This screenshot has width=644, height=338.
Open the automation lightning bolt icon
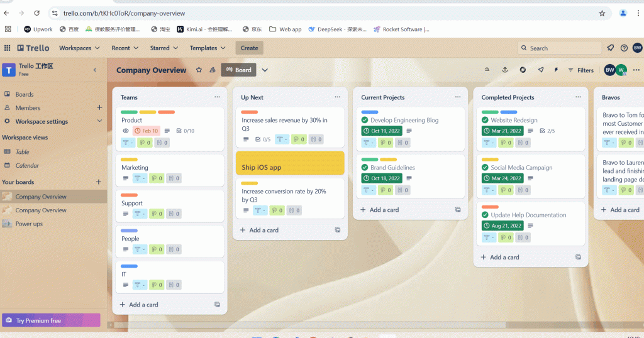coord(556,70)
